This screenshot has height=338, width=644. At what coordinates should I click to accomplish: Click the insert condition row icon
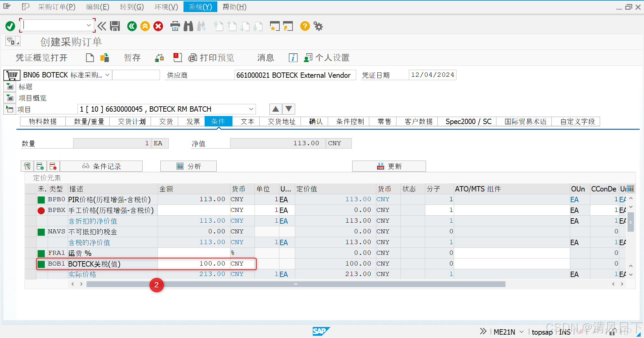click(x=40, y=166)
